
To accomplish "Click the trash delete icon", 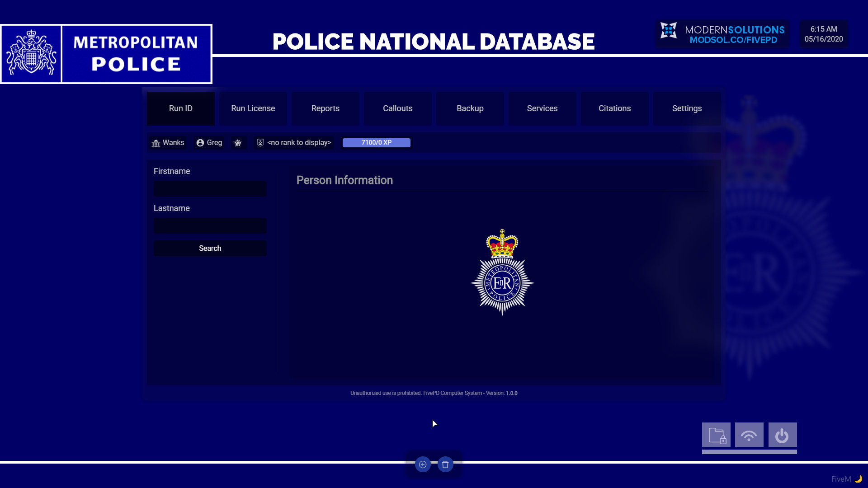I will [x=445, y=465].
